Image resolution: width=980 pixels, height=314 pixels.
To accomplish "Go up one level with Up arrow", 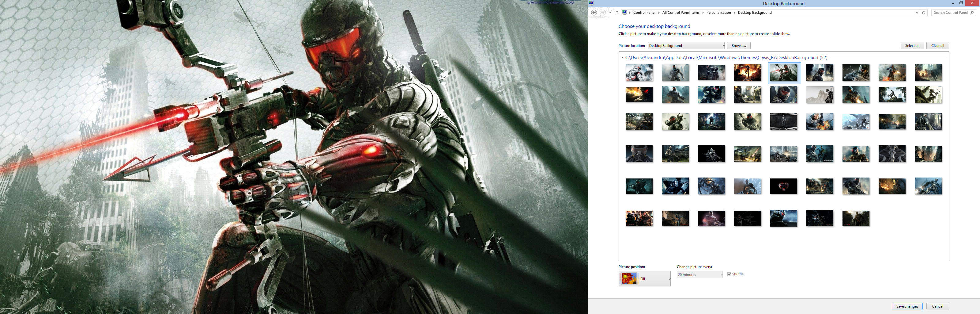I will pos(617,13).
